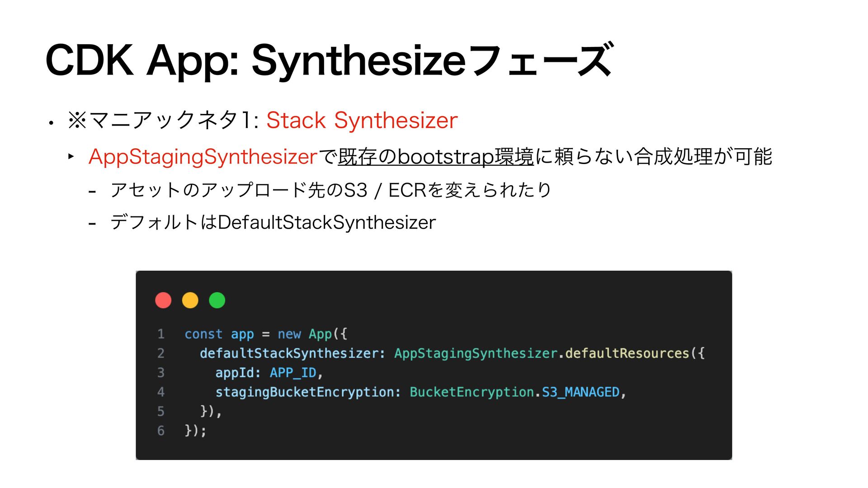Click the const keyword in code
Screen dimensions: 868x488
pos(203,334)
